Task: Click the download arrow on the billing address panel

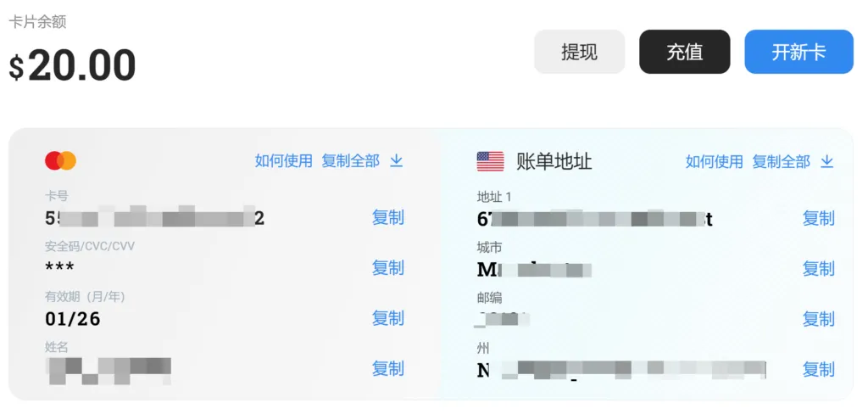Action: point(827,161)
